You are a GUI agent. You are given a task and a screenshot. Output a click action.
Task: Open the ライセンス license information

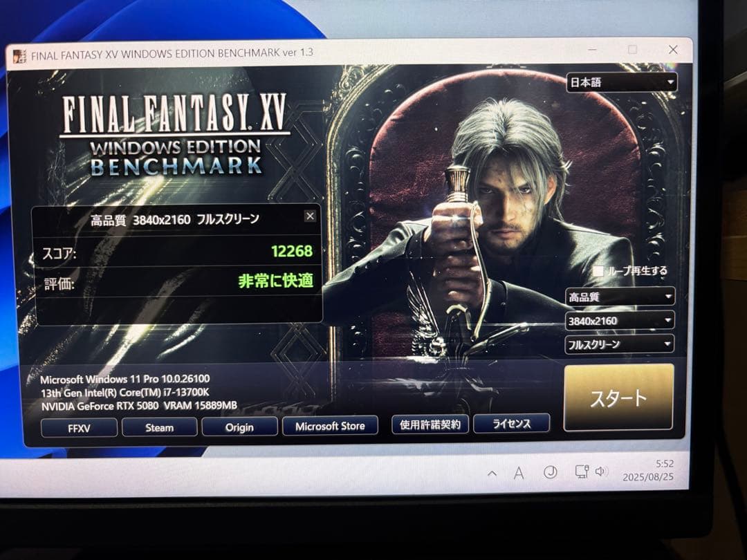click(x=511, y=424)
